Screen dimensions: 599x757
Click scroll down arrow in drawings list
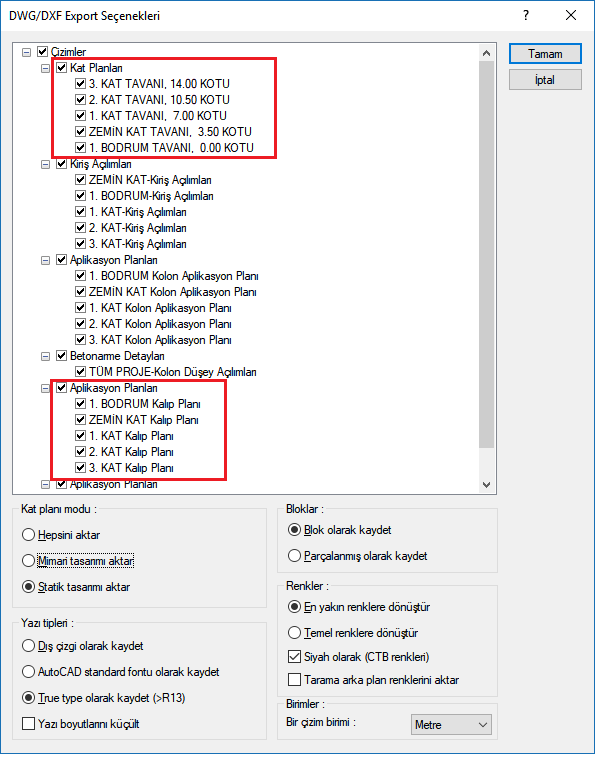[x=487, y=485]
